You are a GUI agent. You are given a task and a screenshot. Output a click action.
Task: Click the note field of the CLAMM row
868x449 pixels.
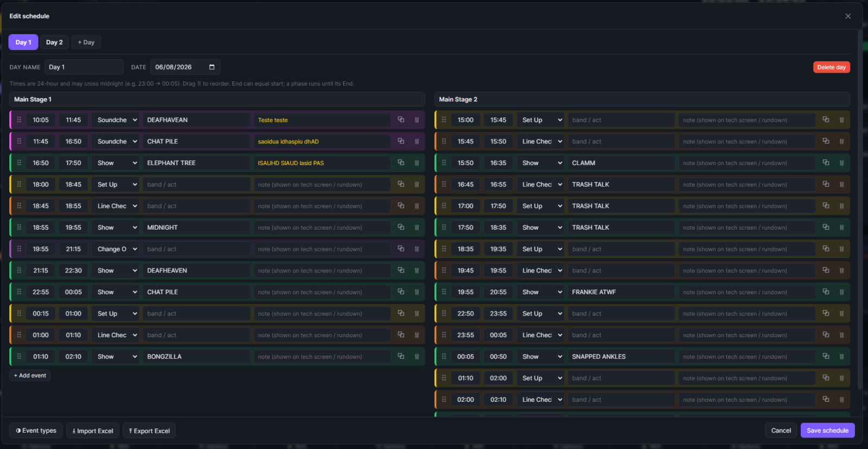(747, 163)
